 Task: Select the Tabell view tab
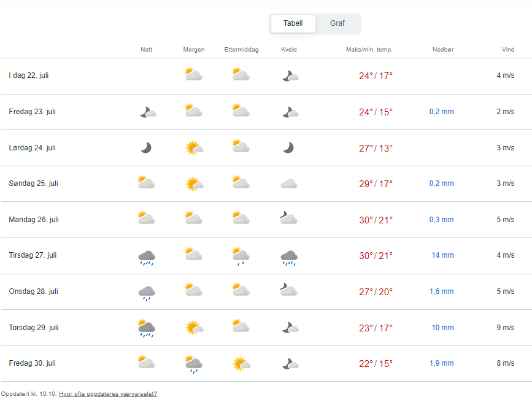[x=293, y=23]
